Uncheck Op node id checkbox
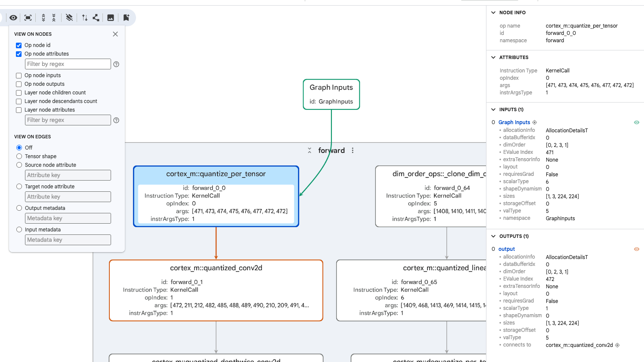Viewport: 644px width, 362px height. [19, 45]
